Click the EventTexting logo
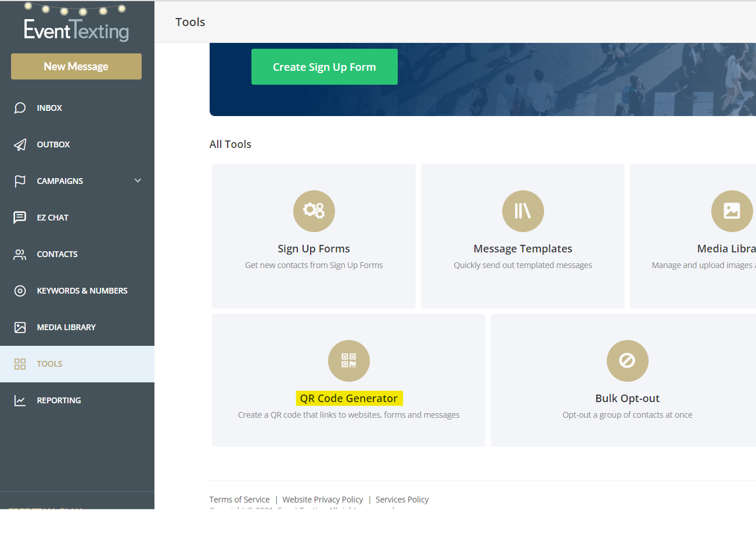The height and width of the screenshot is (546, 756). [76, 23]
